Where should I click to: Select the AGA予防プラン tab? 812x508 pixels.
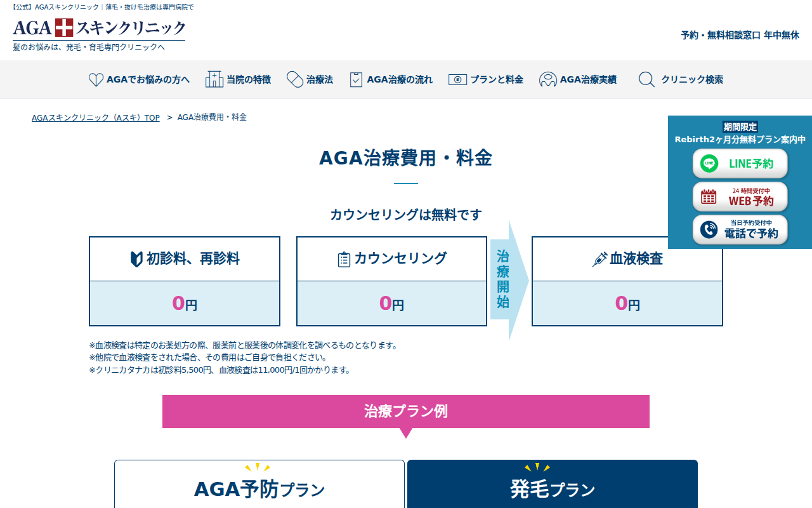[259, 484]
